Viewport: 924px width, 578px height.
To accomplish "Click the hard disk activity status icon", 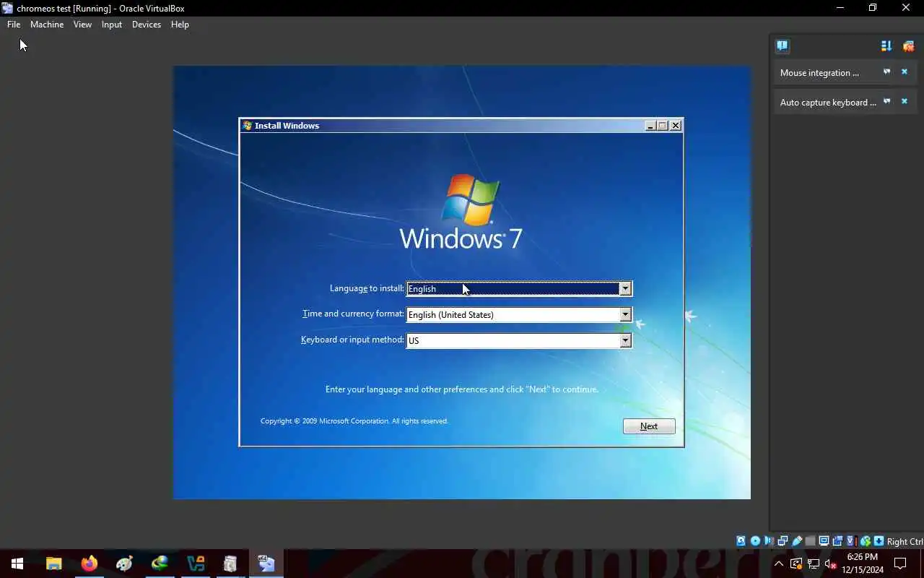I will click(x=741, y=541).
